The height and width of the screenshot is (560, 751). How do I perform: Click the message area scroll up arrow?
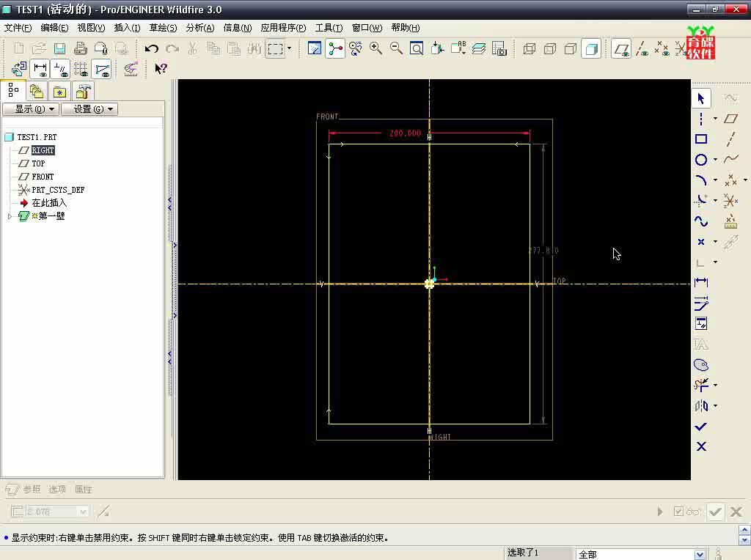point(744,530)
